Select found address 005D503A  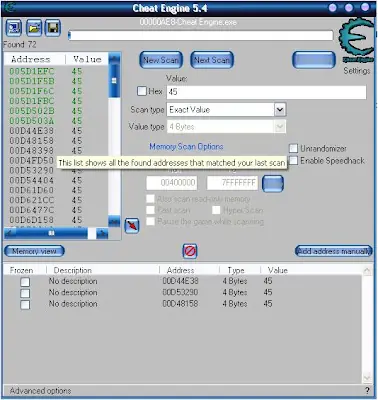pyautogui.click(x=32, y=121)
